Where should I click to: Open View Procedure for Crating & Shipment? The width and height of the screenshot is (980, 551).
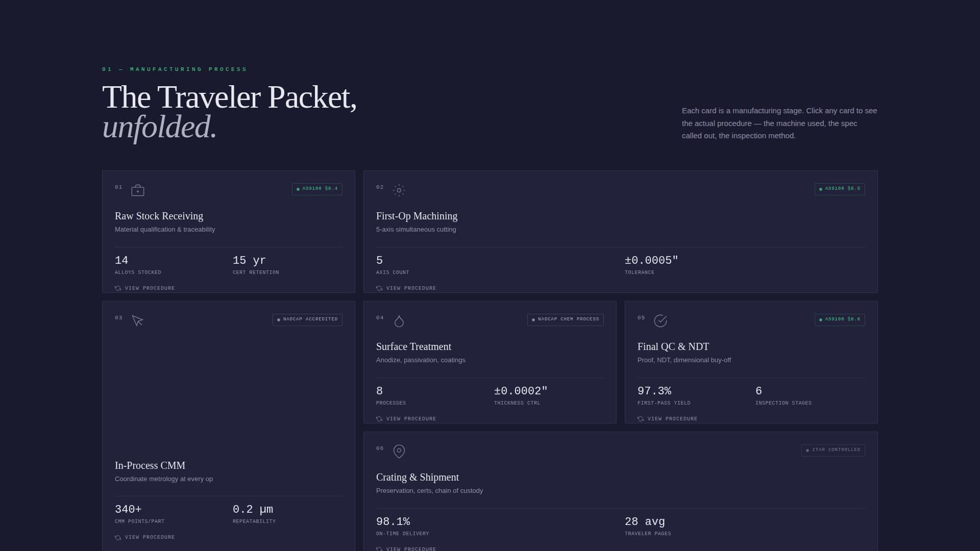click(x=411, y=549)
